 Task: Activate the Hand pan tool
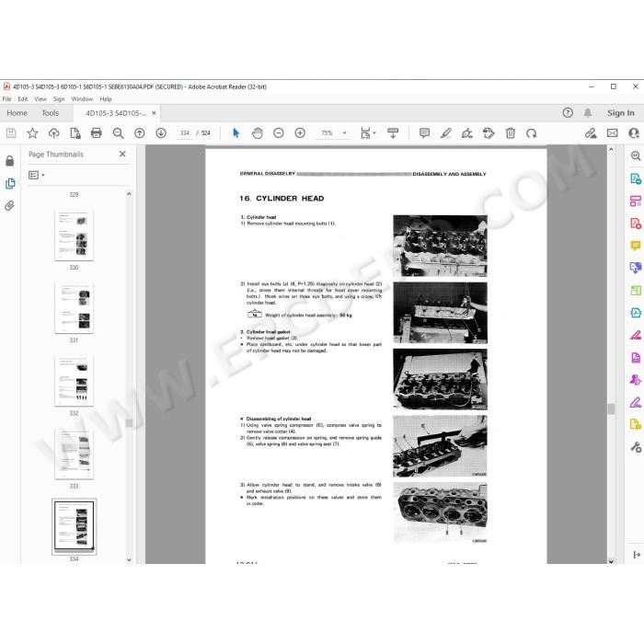258,133
